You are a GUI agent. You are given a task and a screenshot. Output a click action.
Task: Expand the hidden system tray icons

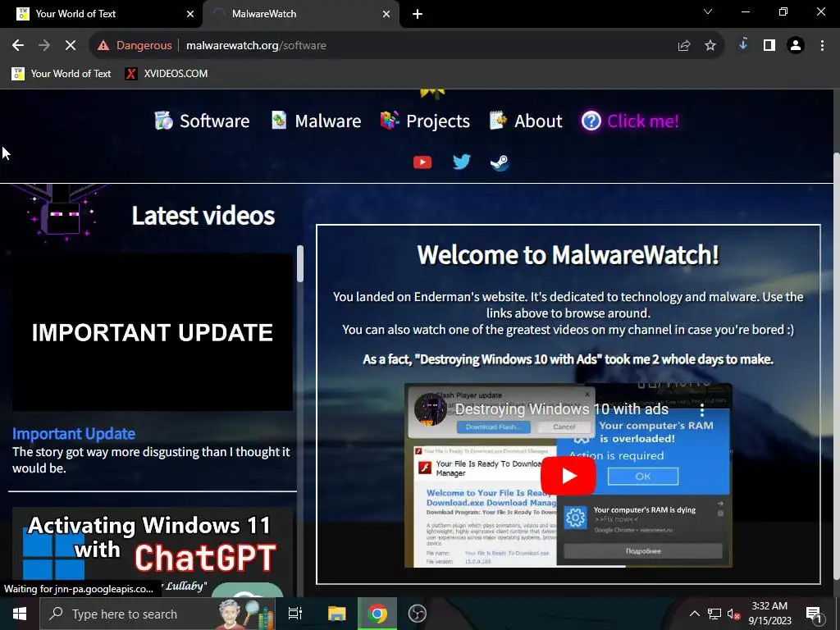tap(694, 614)
